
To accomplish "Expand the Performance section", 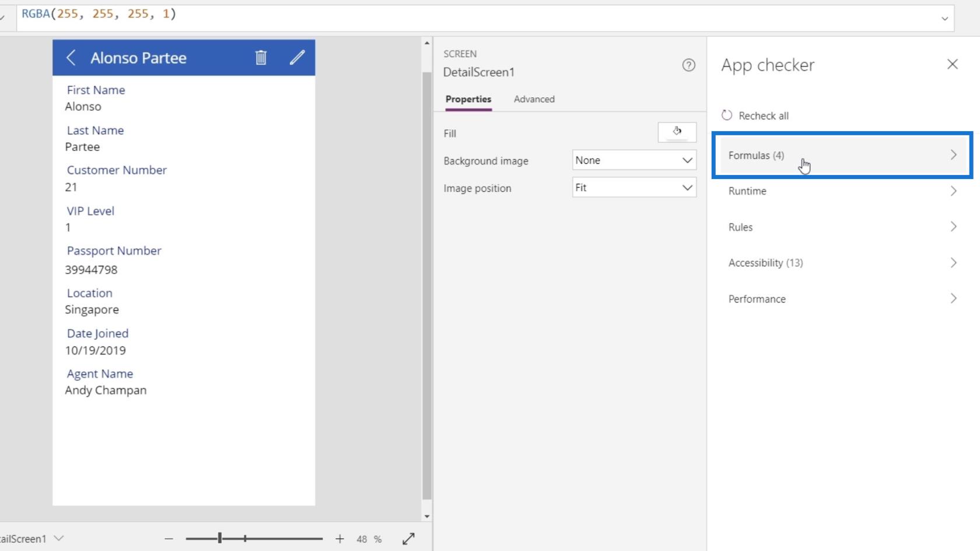I will (x=842, y=299).
